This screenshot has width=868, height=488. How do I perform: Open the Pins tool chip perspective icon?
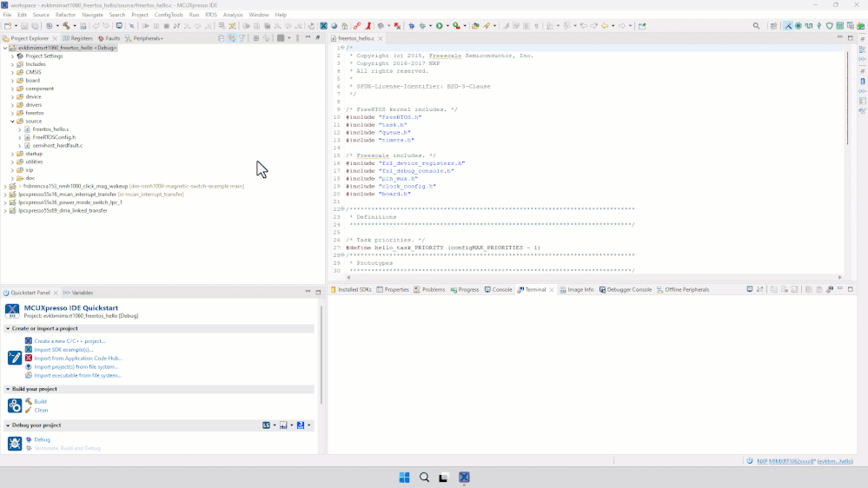pos(798,26)
